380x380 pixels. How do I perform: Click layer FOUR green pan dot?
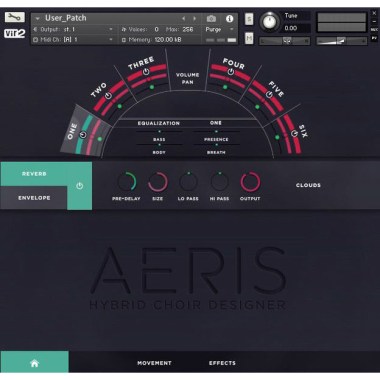(x=225, y=87)
